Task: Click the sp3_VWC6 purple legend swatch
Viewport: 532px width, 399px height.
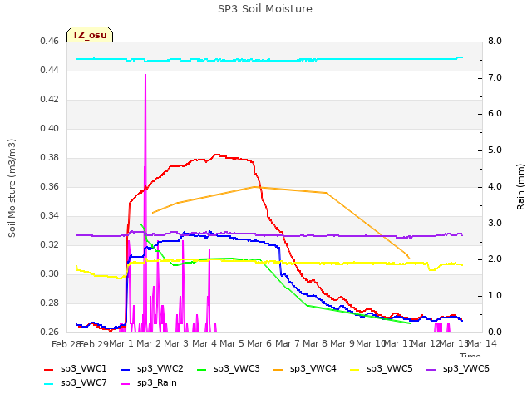Action: pos(431,370)
